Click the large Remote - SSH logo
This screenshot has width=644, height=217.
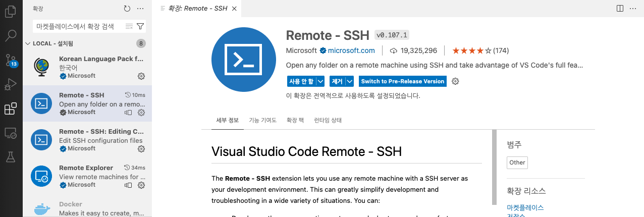[243, 59]
